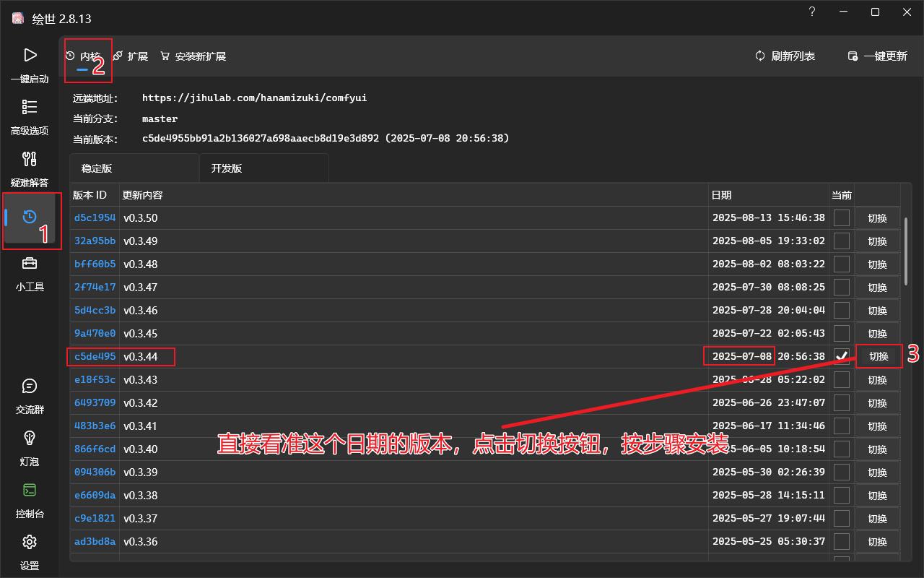Open version ID link 483b3e6

[95, 426]
